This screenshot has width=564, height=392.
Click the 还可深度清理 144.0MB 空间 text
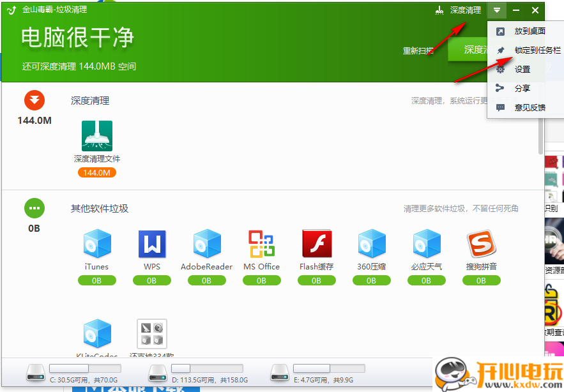[x=79, y=66]
